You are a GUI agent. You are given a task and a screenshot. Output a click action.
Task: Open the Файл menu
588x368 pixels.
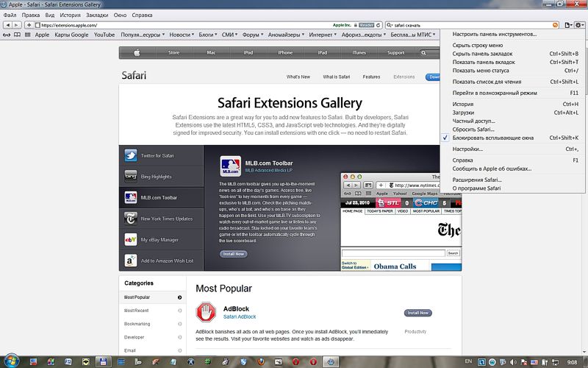10,15
